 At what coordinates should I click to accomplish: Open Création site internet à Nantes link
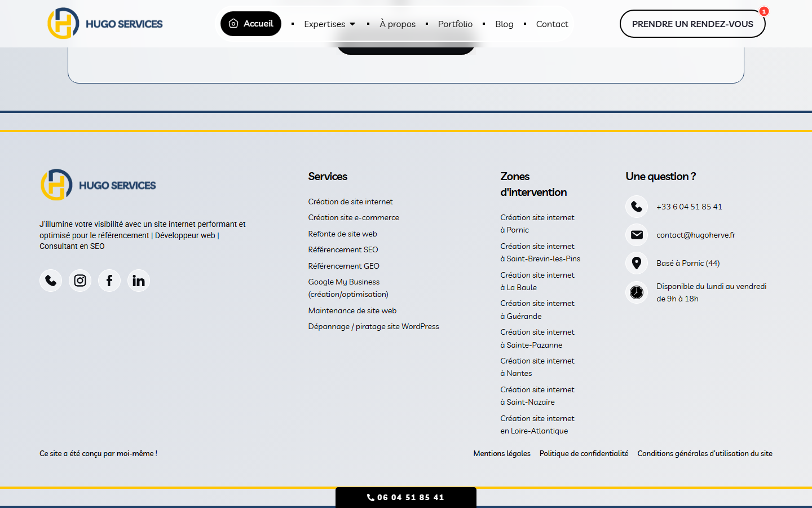537,367
